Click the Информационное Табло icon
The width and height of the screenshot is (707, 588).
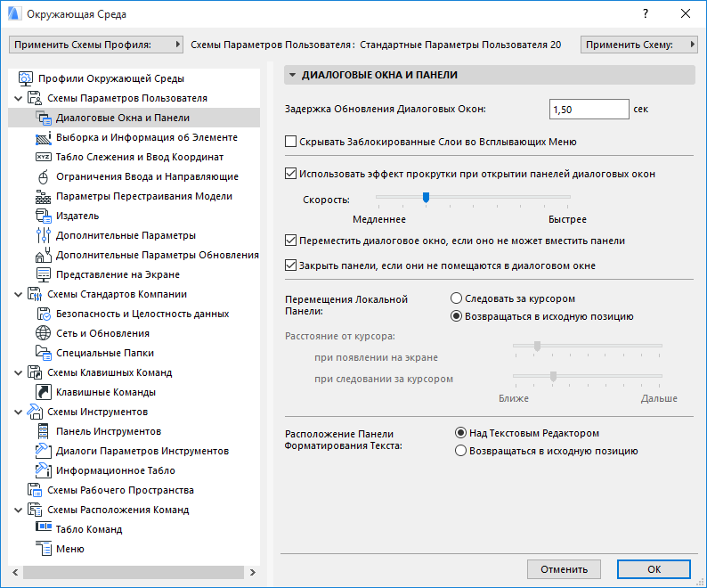pos(44,470)
